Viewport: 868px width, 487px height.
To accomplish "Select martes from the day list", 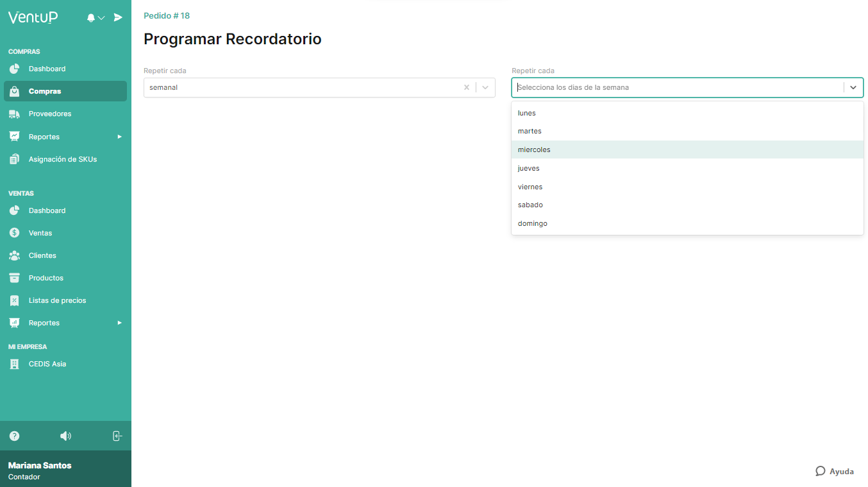I will [x=687, y=131].
